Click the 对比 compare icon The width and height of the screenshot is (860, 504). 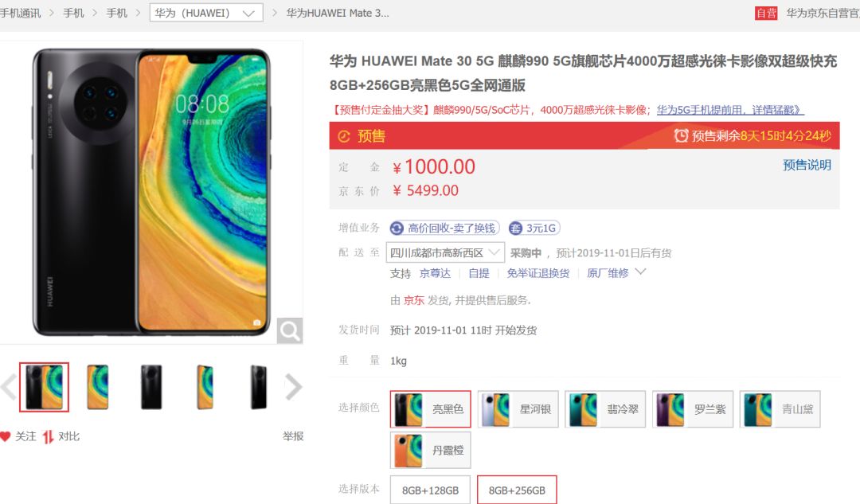[49, 436]
